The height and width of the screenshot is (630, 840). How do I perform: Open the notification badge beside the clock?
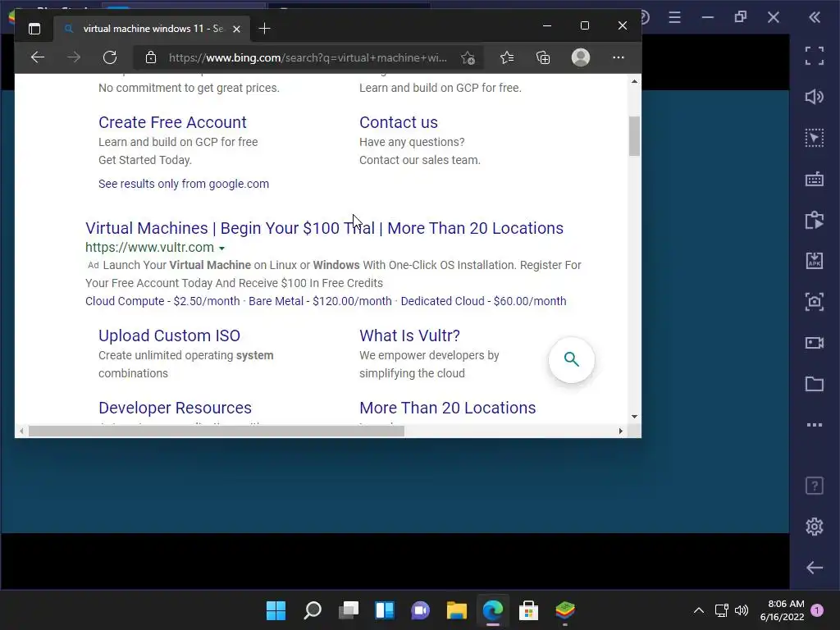pyautogui.click(x=818, y=610)
